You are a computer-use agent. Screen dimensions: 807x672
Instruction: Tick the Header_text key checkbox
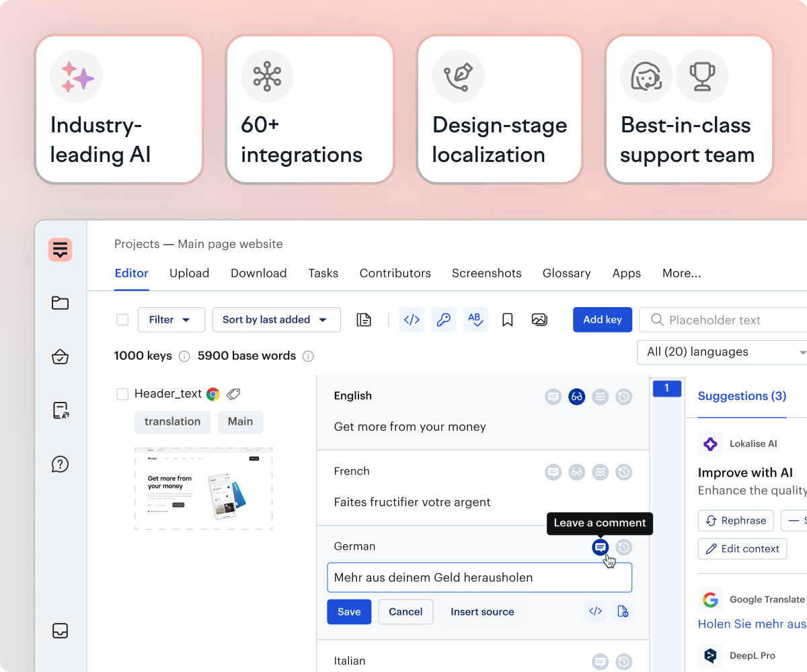[122, 394]
